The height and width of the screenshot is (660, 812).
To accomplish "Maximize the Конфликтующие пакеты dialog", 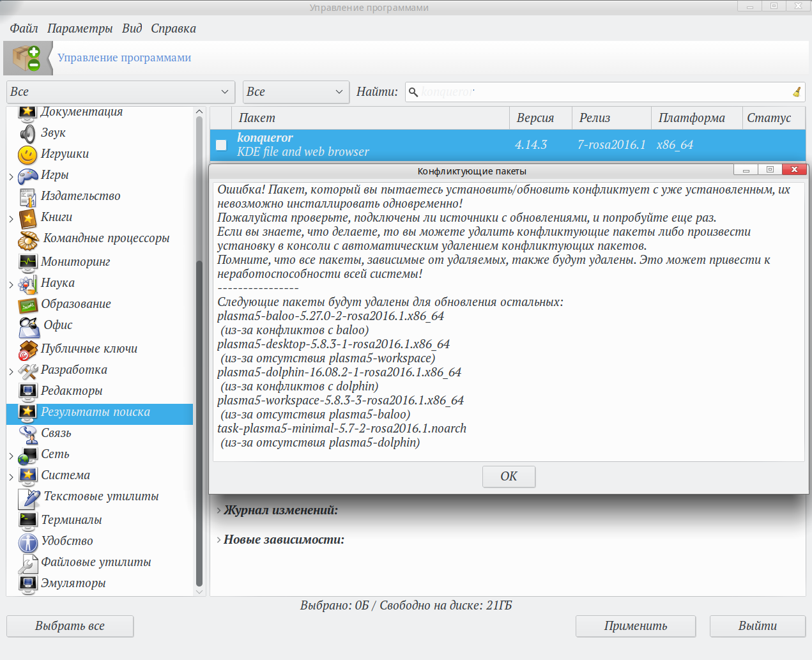I will click(770, 169).
